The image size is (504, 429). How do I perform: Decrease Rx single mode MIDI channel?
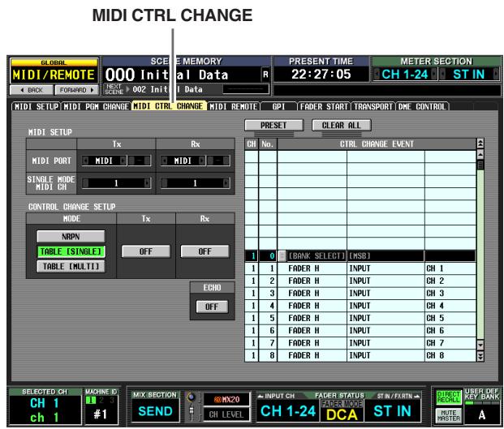(164, 183)
